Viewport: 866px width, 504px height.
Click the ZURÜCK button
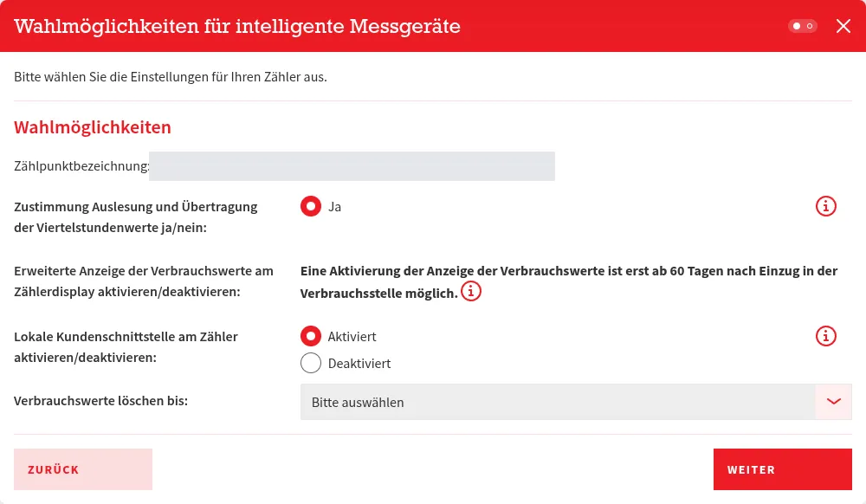pos(83,469)
